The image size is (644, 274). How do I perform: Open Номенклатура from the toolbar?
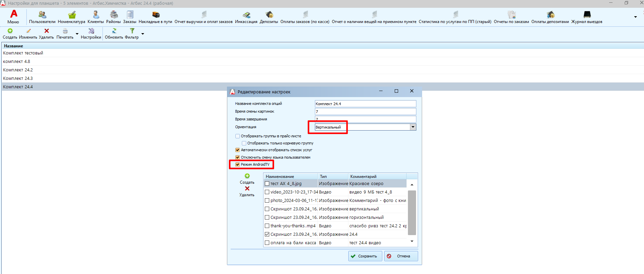[x=72, y=15]
